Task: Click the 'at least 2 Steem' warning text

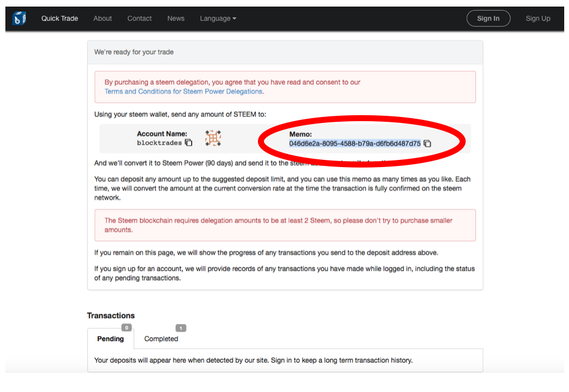Action: click(278, 225)
